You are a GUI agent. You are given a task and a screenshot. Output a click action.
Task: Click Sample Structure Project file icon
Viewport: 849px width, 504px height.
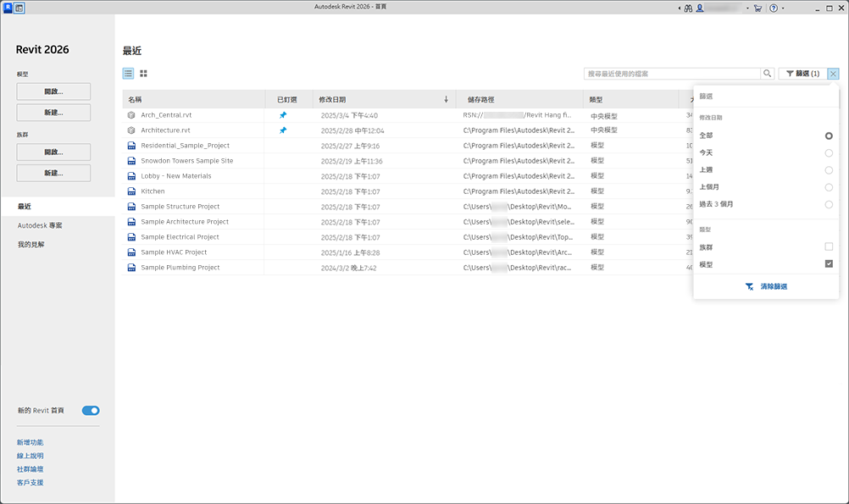[x=131, y=206]
